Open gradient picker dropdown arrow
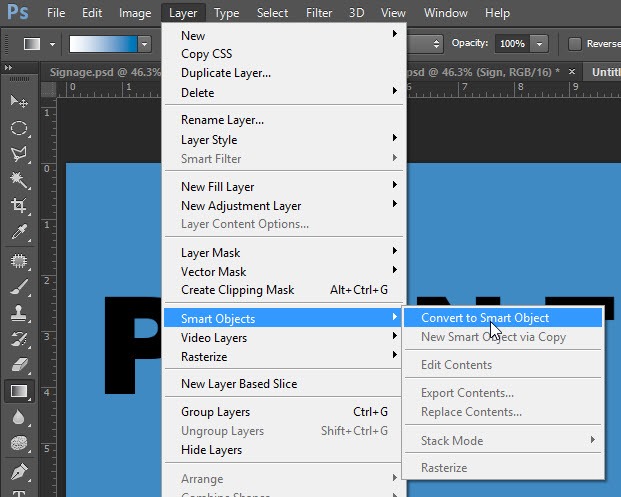The width and height of the screenshot is (621, 497). tap(144, 44)
